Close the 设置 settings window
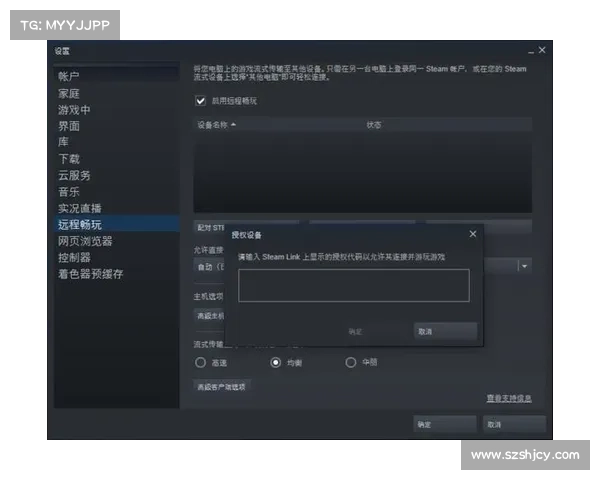The height and width of the screenshot is (480, 600). 542,50
